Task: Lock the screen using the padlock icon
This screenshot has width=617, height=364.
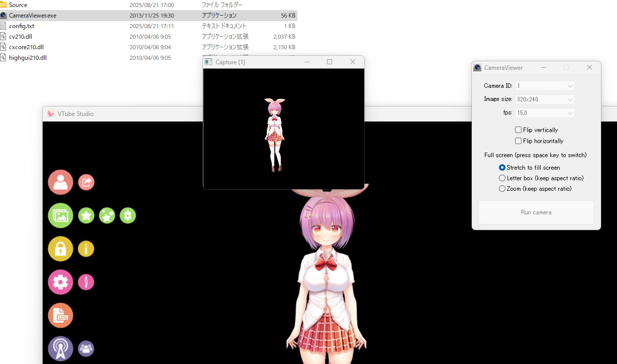Action: click(60, 249)
